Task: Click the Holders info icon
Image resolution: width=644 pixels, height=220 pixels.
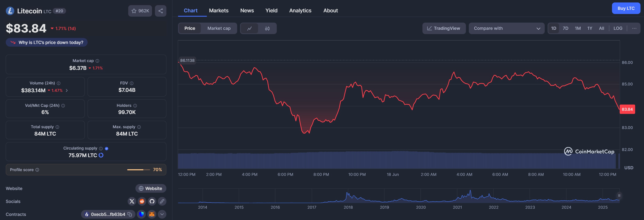Action: [x=135, y=106]
